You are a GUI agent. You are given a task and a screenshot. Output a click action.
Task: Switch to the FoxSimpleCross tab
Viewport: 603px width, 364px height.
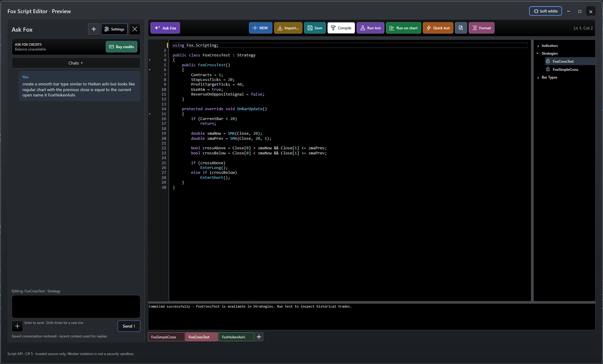[x=166, y=337]
